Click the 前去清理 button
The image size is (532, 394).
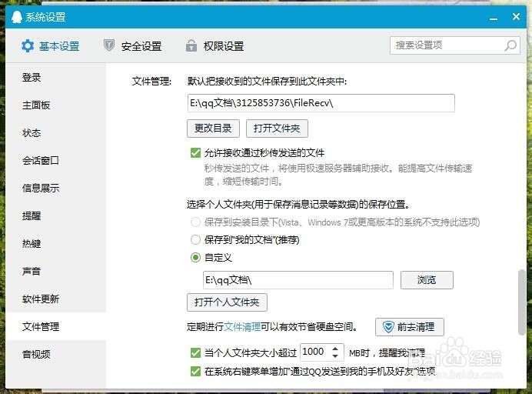410,327
